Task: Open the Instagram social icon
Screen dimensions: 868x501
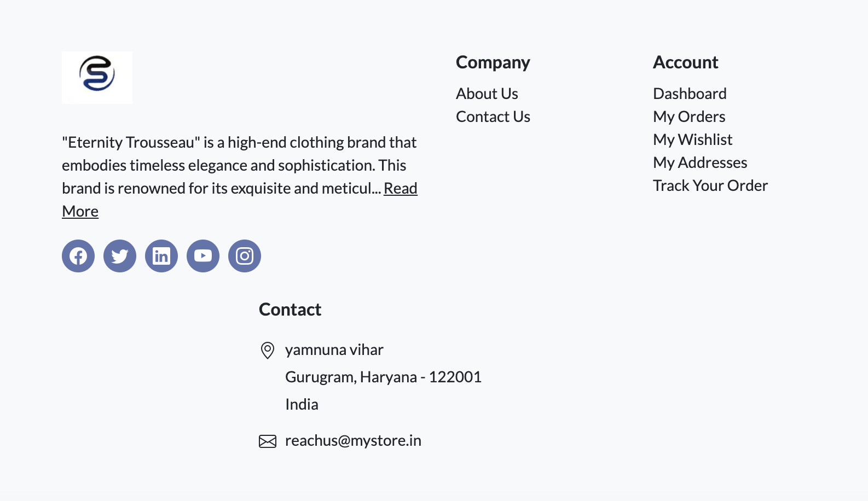Action: (x=245, y=256)
